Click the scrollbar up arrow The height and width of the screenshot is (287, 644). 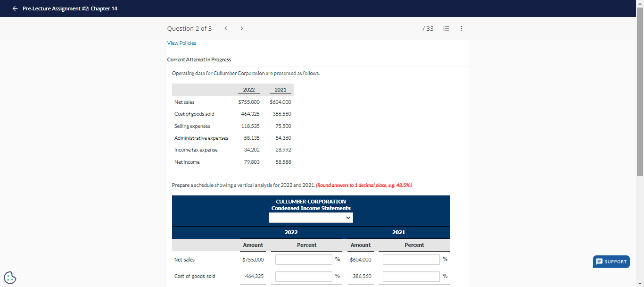click(x=641, y=3)
